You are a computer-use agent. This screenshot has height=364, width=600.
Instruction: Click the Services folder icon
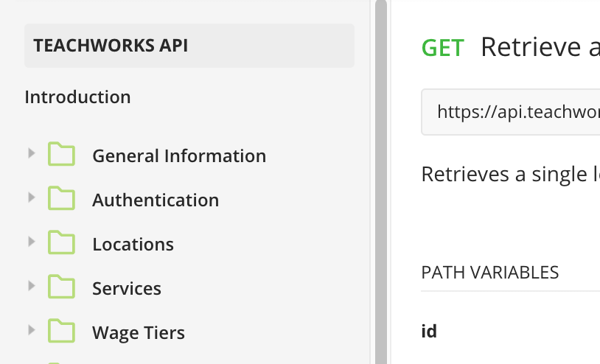[x=62, y=287]
